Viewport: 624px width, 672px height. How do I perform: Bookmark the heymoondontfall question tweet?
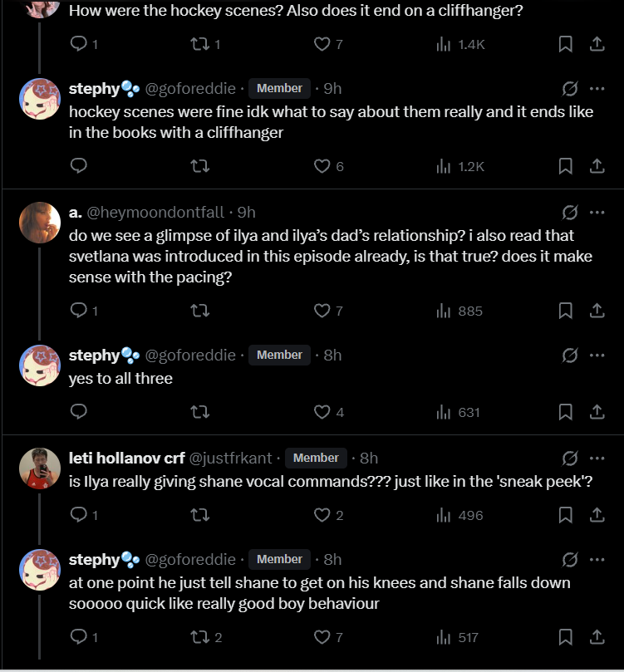click(565, 311)
